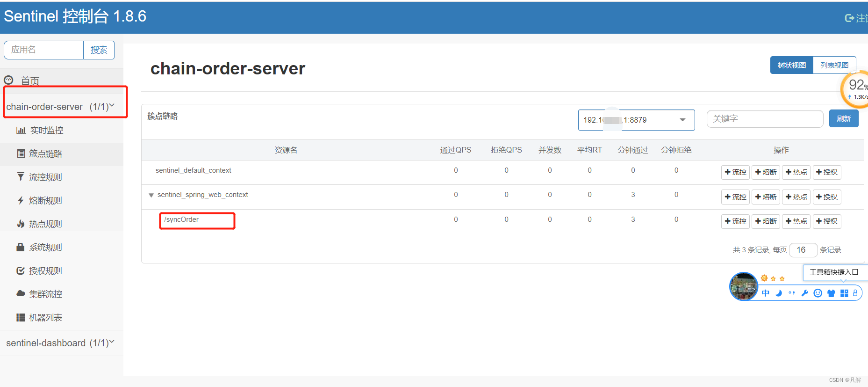Click the shirt skin icon
This screenshot has height=387, width=868.
point(831,293)
